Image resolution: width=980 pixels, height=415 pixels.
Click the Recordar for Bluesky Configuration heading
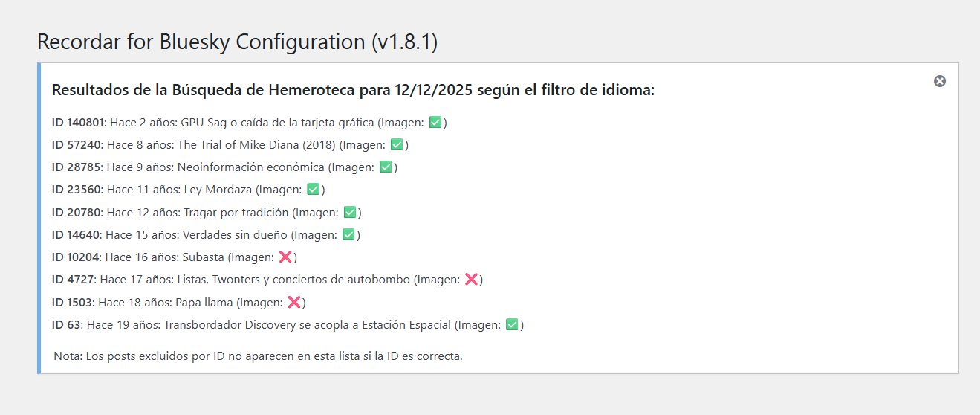coord(237,42)
